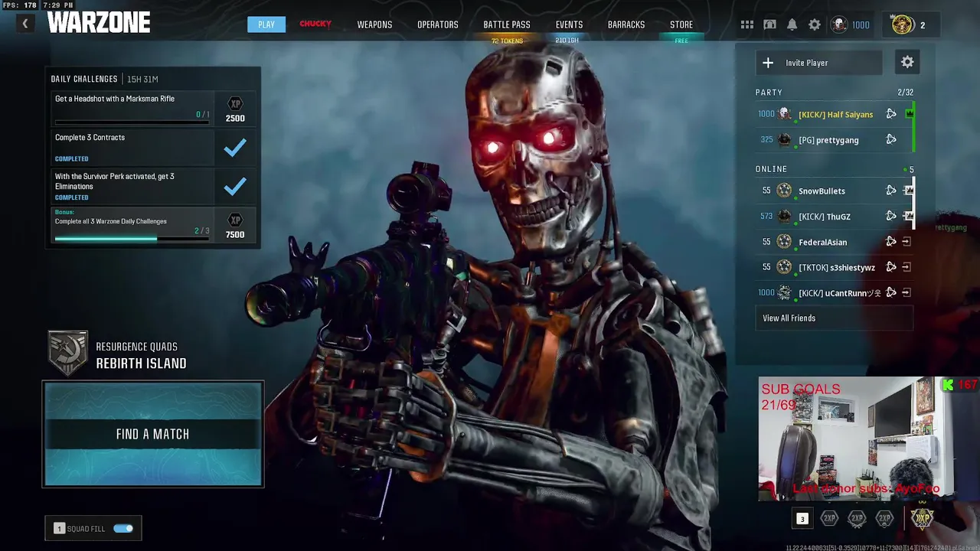Click platform icon next to FederalAsian

[891, 242]
